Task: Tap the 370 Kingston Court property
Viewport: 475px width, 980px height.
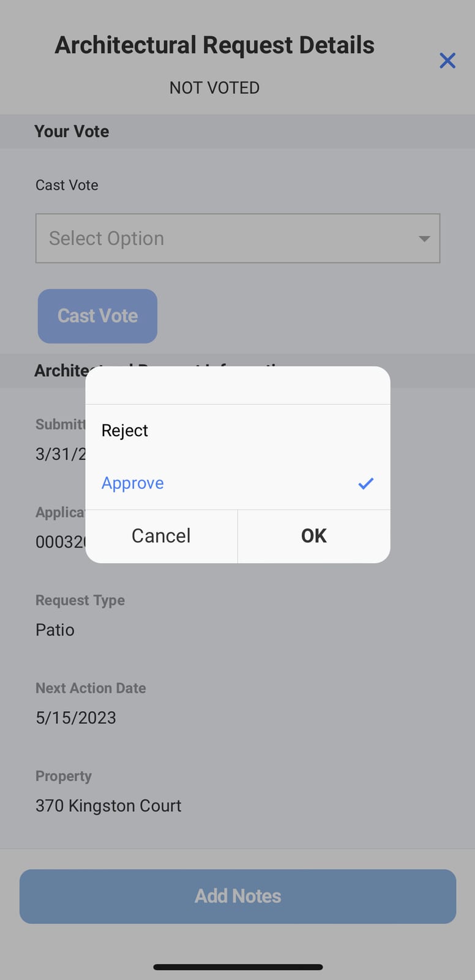Action: (108, 805)
